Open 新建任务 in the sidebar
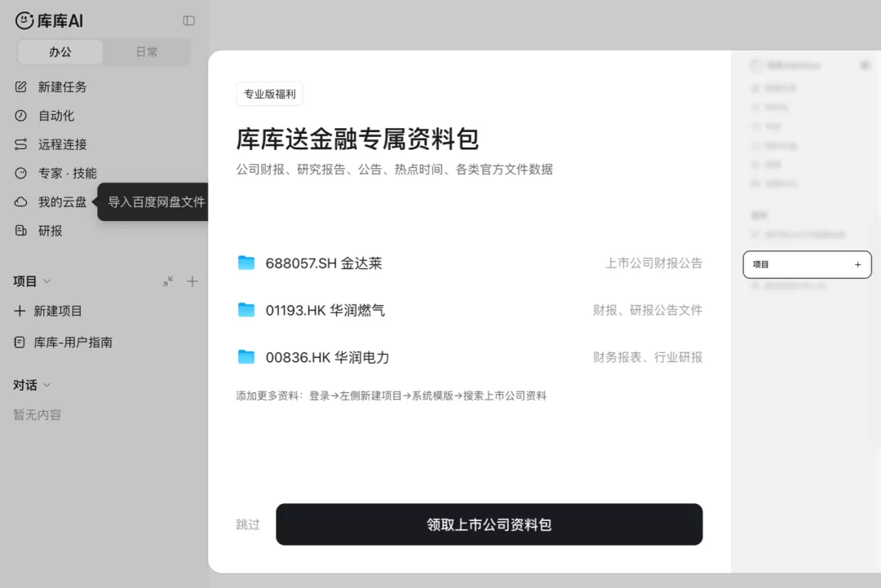This screenshot has height=588, width=881. click(x=62, y=87)
